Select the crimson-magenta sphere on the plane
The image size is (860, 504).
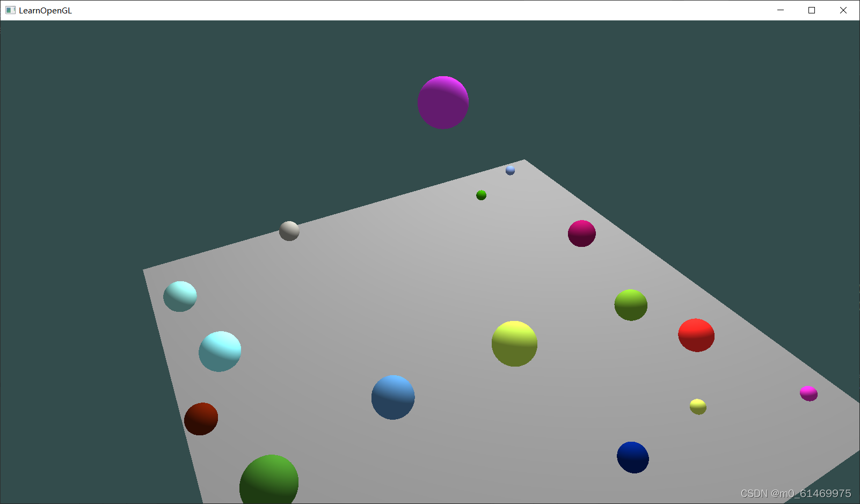click(582, 233)
